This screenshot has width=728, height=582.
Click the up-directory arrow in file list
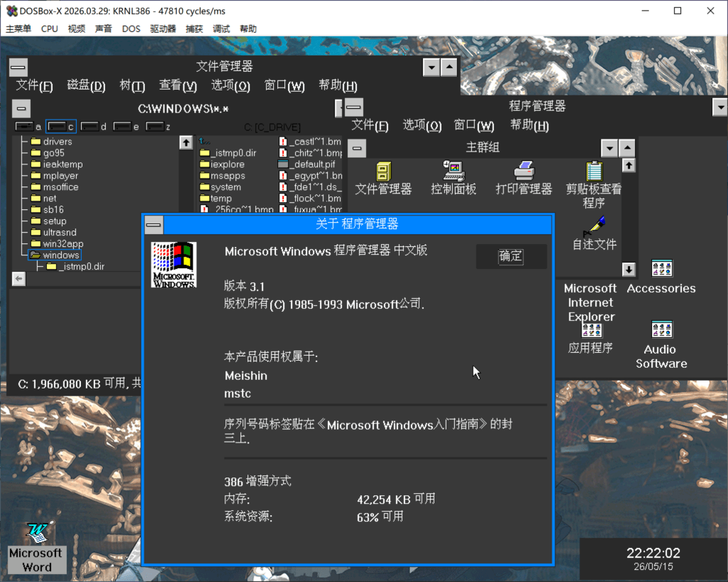click(x=204, y=141)
